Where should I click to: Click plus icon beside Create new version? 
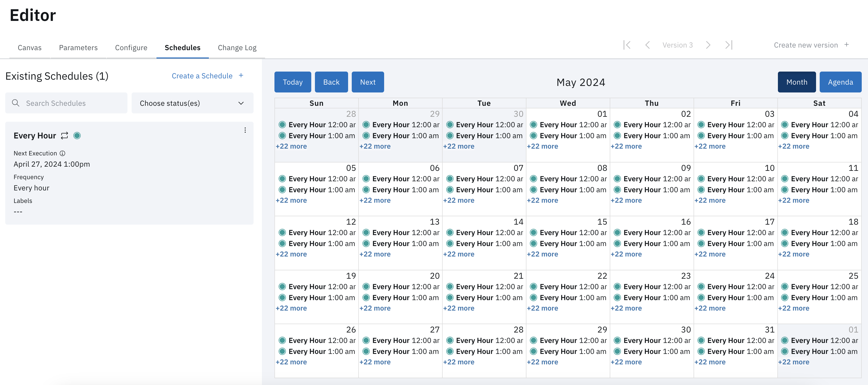pyautogui.click(x=846, y=44)
